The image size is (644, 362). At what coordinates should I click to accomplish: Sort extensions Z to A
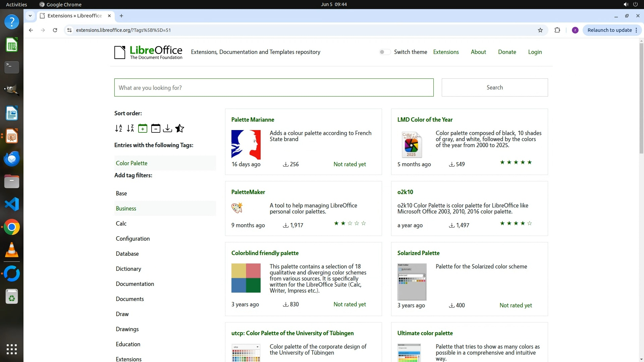coord(130,128)
